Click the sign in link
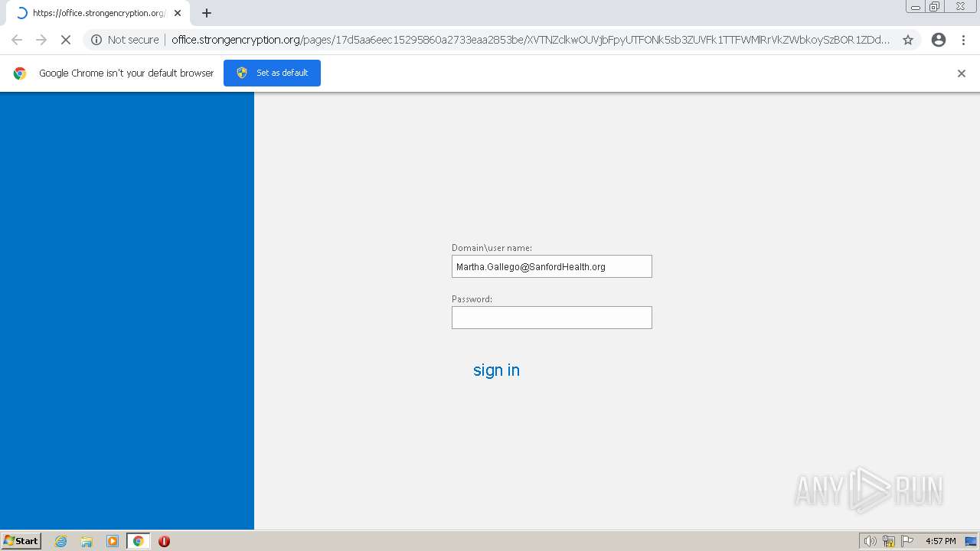Viewport: 980px width, 551px height. point(496,370)
